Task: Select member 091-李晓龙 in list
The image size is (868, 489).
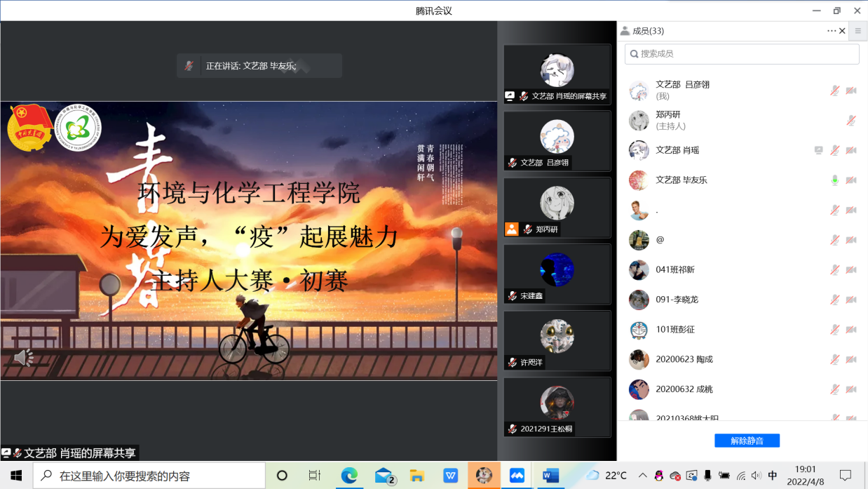Action: [x=742, y=300]
